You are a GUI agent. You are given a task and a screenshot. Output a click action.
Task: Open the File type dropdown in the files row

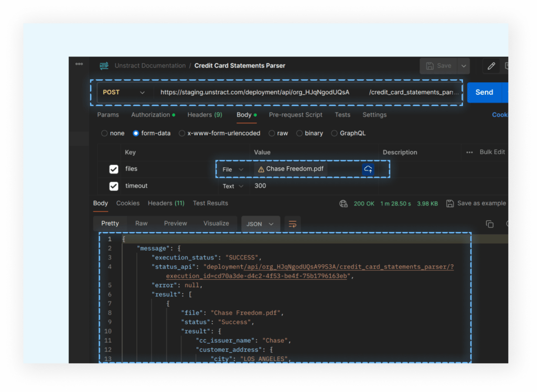[232, 169]
